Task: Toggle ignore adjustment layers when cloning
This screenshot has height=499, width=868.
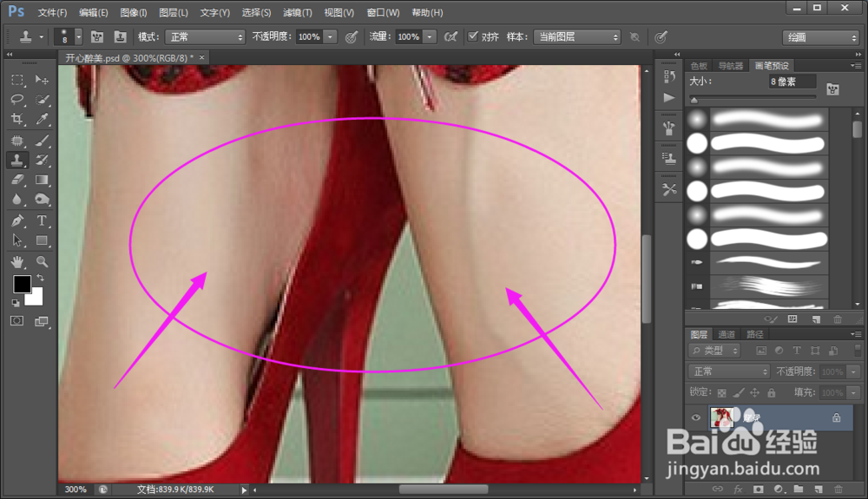Action: pos(635,37)
